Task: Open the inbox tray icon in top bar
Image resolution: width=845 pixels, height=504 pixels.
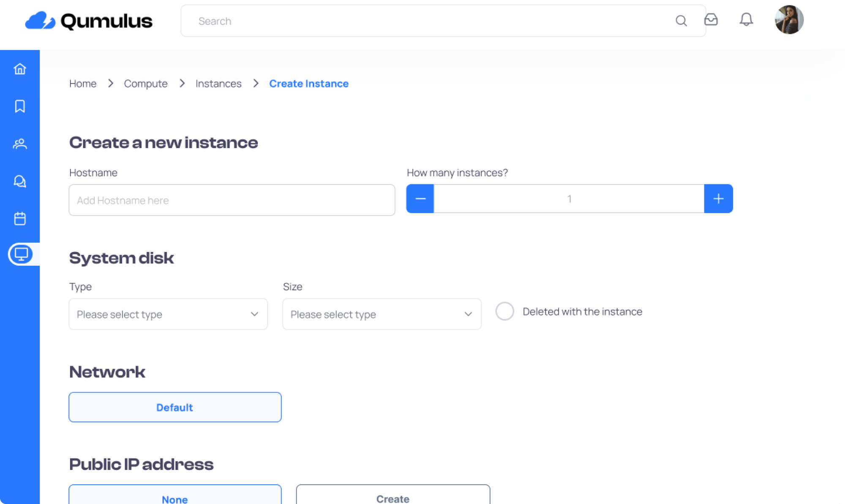Action: [711, 20]
